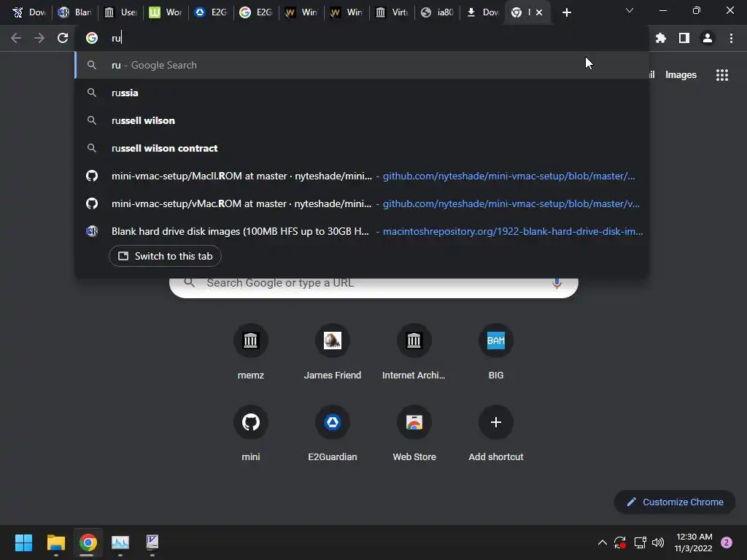Screen dimensions: 747x560
Task: Switch to the E2G tab with blue icon
Action: pyautogui.click(x=211, y=12)
